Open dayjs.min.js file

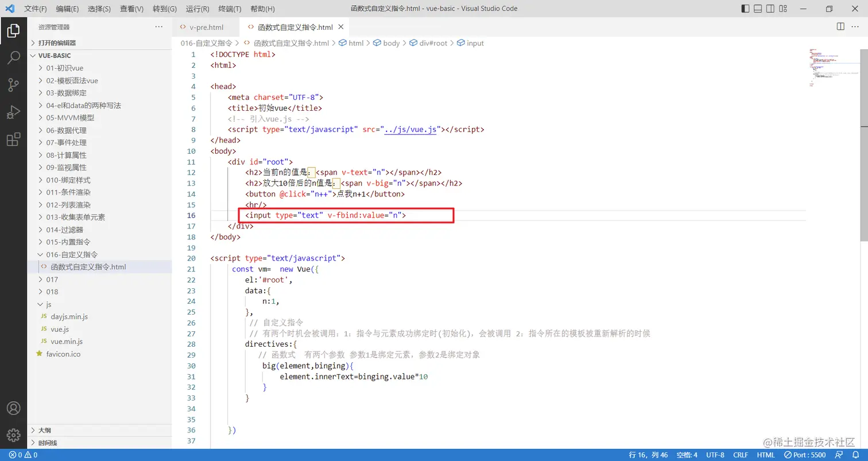coord(99,316)
